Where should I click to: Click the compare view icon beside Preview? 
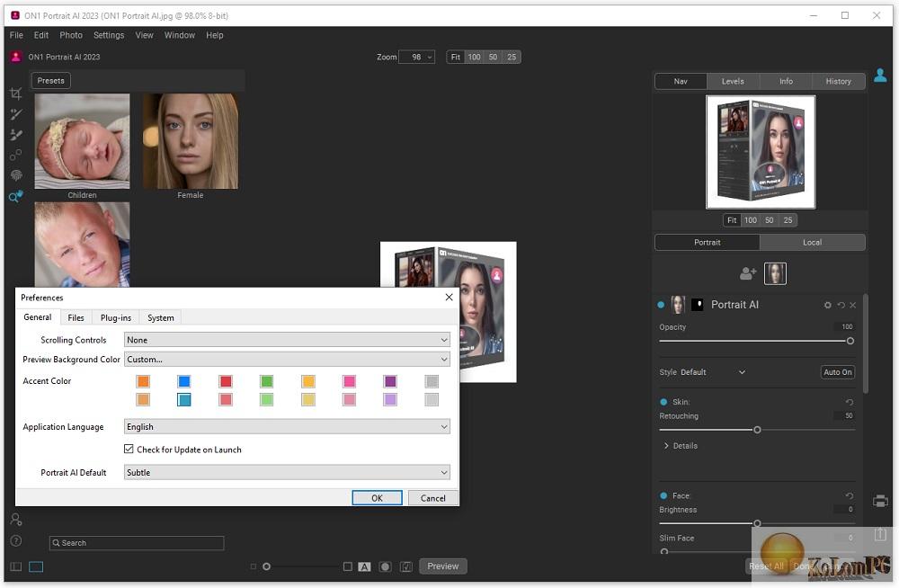(x=406, y=566)
